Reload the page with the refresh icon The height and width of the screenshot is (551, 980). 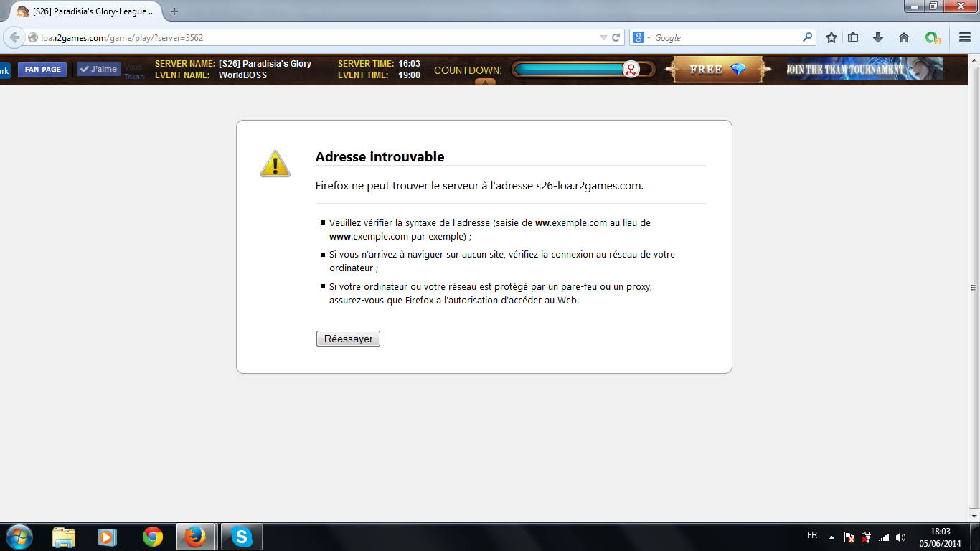[x=616, y=37]
